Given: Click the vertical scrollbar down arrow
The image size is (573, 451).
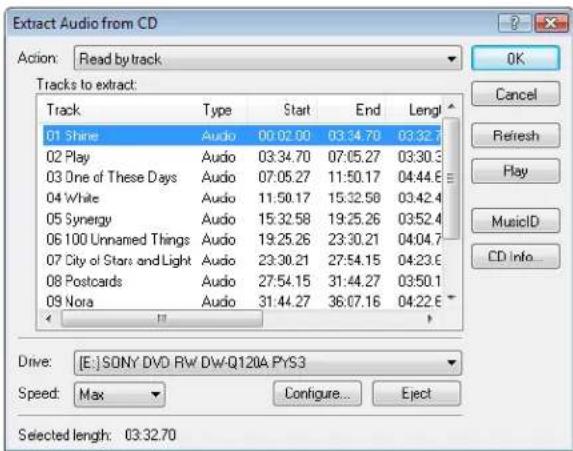Looking at the screenshot, I should [x=452, y=297].
